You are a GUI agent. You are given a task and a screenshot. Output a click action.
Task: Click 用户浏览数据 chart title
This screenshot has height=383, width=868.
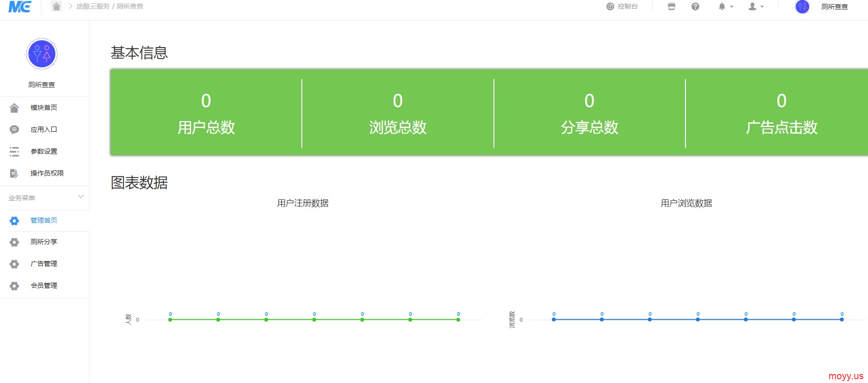click(686, 203)
